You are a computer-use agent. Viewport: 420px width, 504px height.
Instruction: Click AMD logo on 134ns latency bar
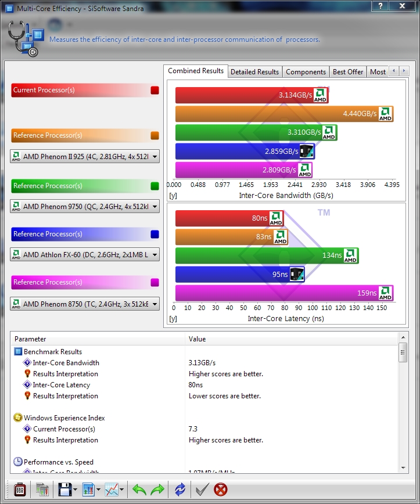coord(350,255)
